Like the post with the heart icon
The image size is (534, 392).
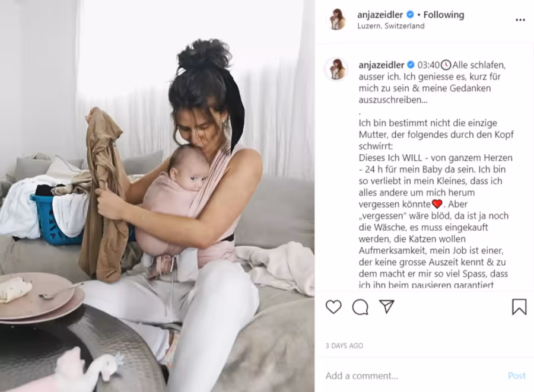(x=333, y=307)
